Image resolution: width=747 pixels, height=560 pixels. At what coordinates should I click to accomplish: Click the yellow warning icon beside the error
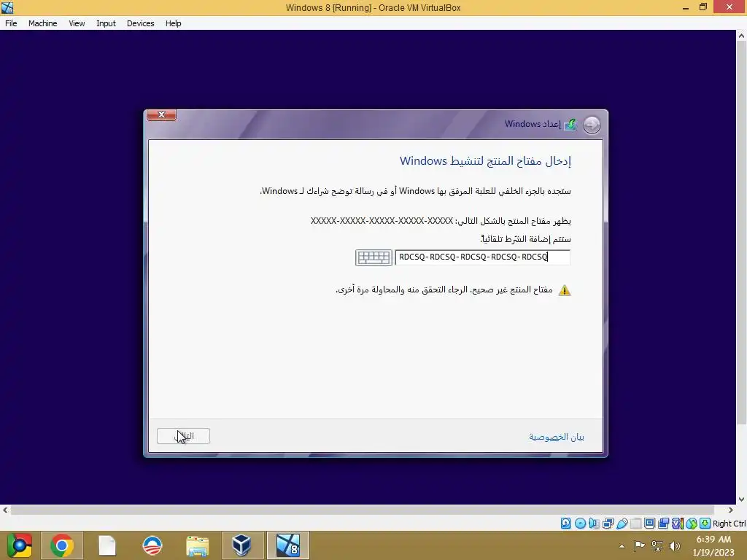[565, 290]
